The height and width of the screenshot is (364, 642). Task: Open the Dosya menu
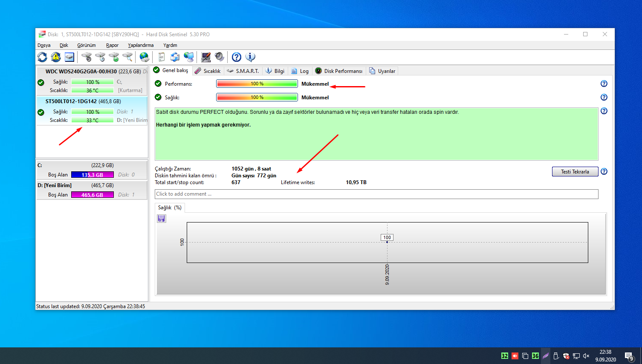tap(44, 45)
